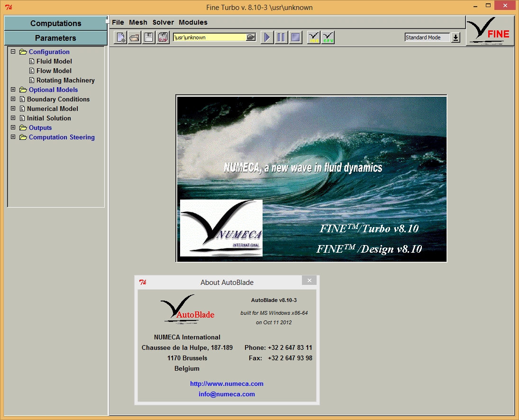Expand the Boundary Conditions tree node
519x420 pixels.
pos(13,99)
